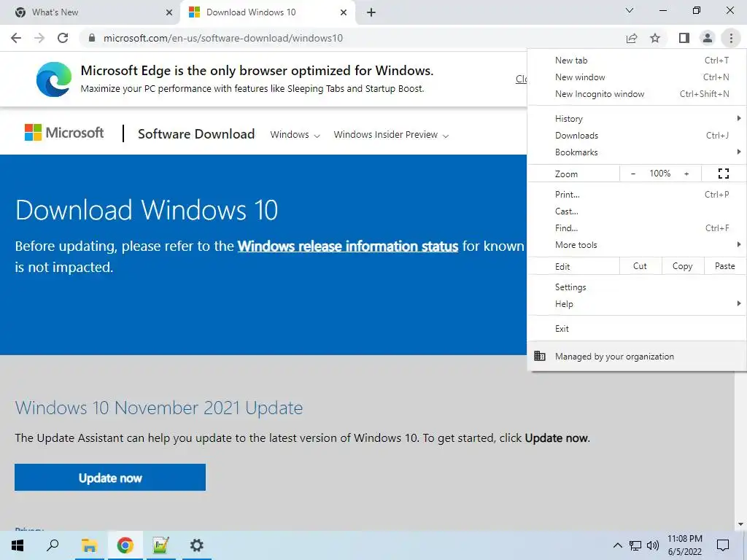The height and width of the screenshot is (560, 747).
Task: Click the Chrome taskbar icon
Action: (x=125, y=545)
